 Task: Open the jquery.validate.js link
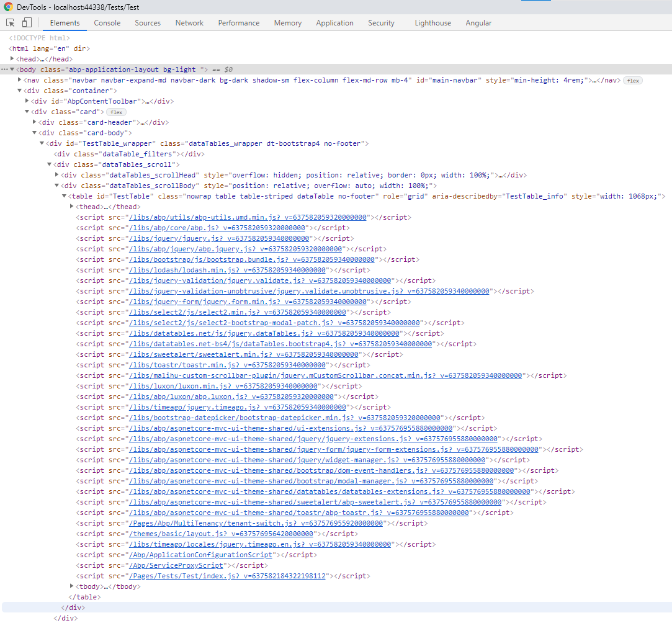pyautogui.click(x=260, y=280)
